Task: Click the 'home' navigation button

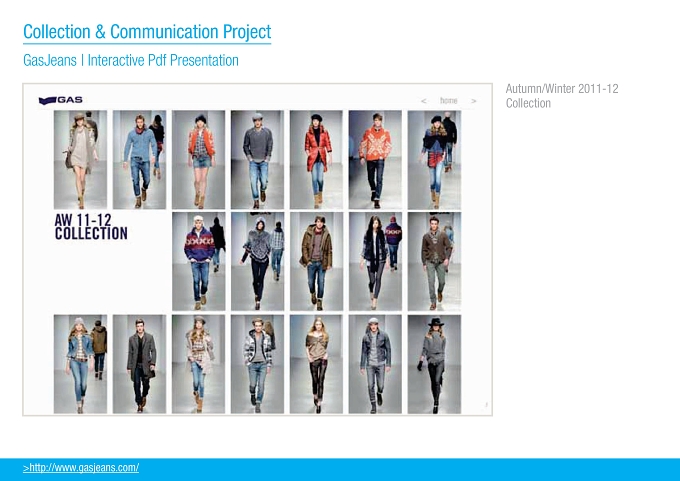Action: point(448,100)
